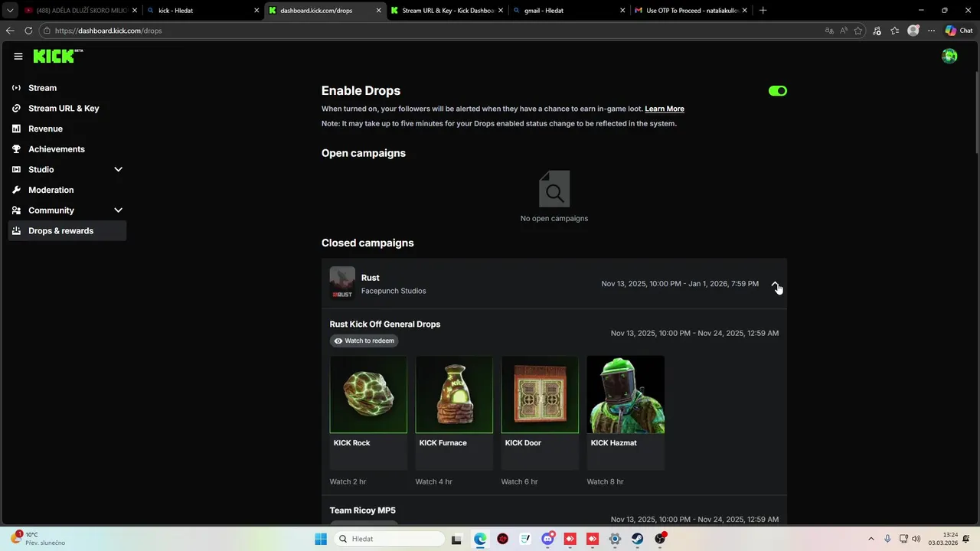Screen dimensions: 980x551
Task: Add this page to favorites star
Action: pyautogui.click(x=858, y=31)
